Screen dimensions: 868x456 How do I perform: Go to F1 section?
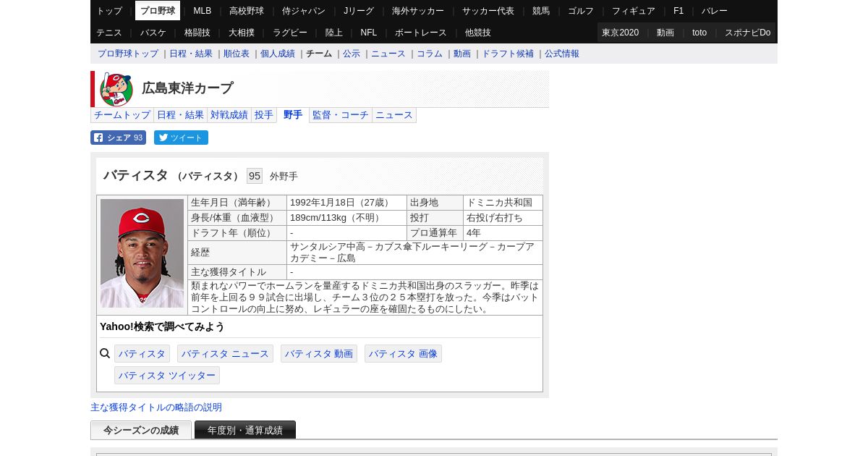click(x=678, y=11)
